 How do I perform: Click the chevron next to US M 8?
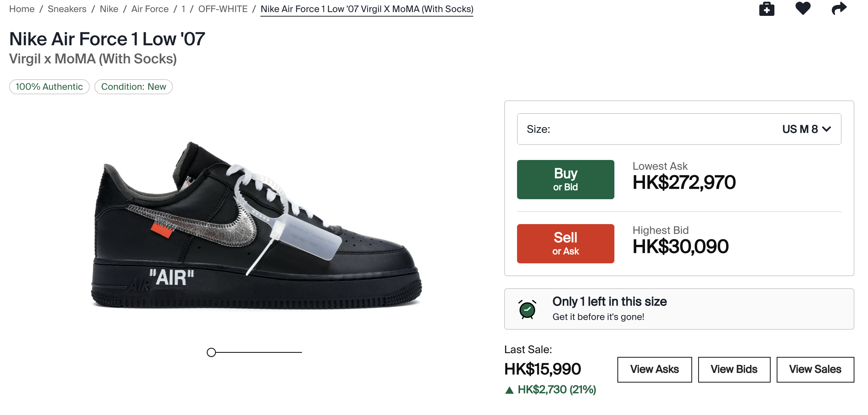(x=826, y=129)
